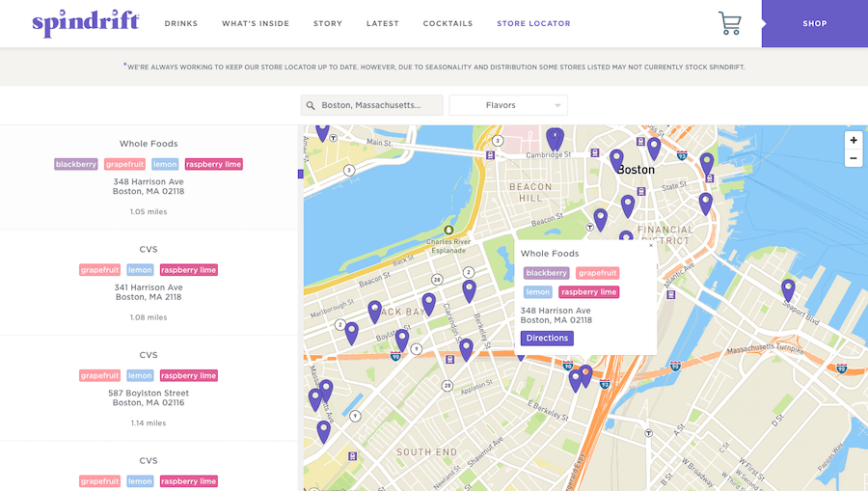
Task: Click the search magnifier icon
Action: point(311,105)
